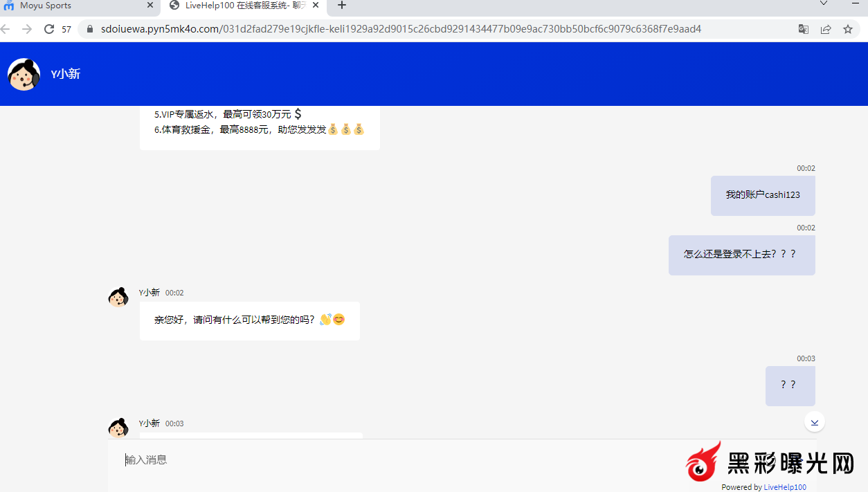The width and height of the screenshot is (868, 492).
Task: Expand the tab search chevron
Action: point(824,4)
